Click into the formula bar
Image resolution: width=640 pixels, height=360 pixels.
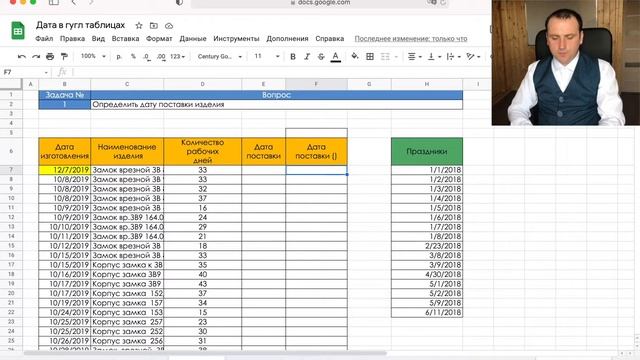coord(282,72)
